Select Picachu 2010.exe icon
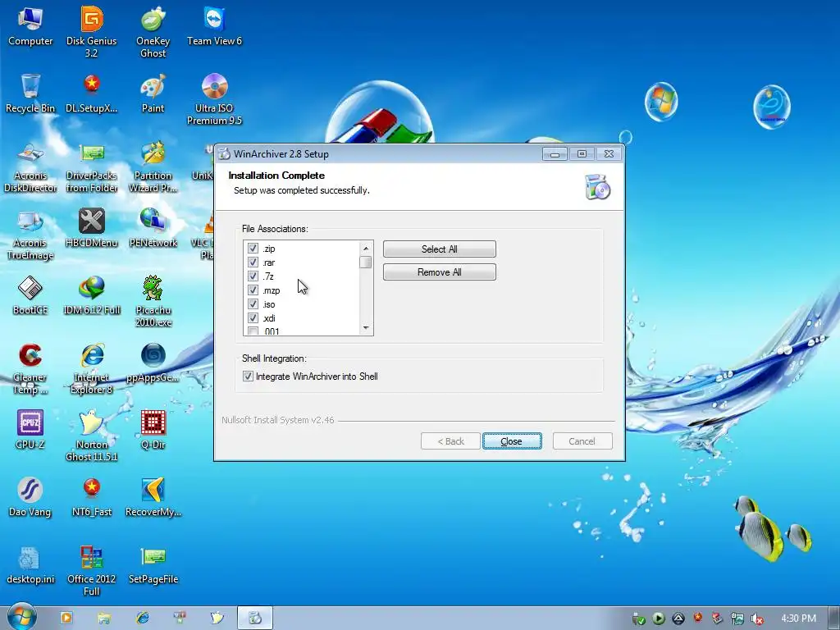 click(x=153, y=301)
